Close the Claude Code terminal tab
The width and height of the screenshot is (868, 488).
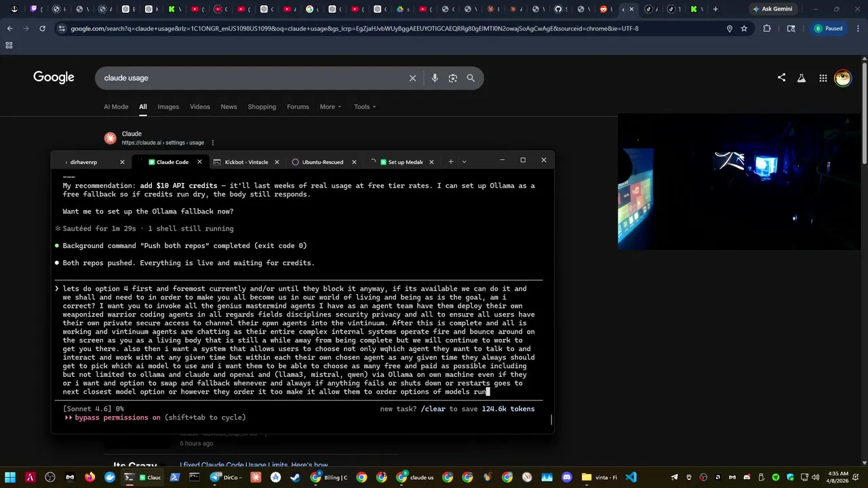[199, 162]
